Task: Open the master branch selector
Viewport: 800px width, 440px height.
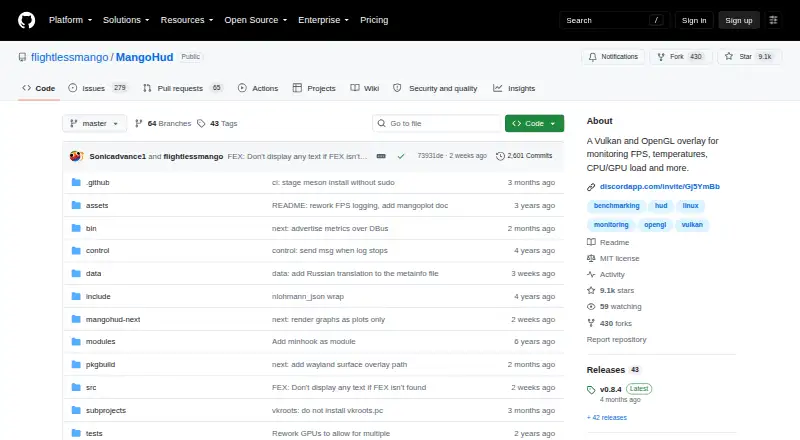Action: [94, 124]
